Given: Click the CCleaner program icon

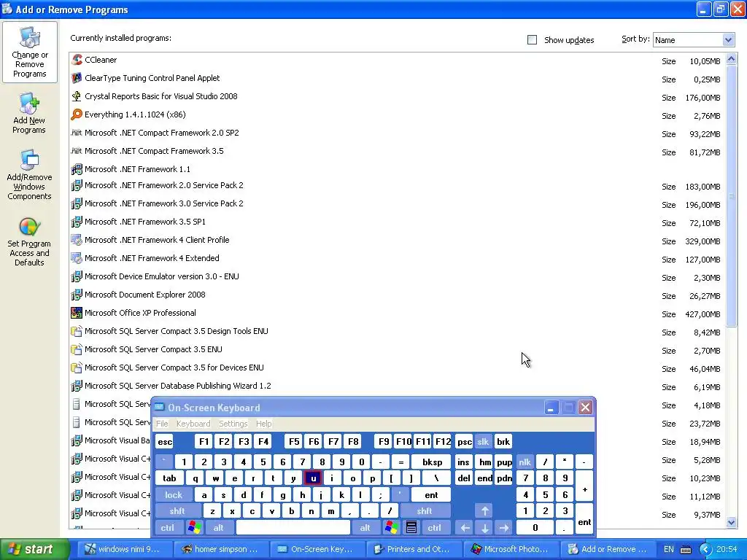Looking at the screenshot, I should [76, 60].
